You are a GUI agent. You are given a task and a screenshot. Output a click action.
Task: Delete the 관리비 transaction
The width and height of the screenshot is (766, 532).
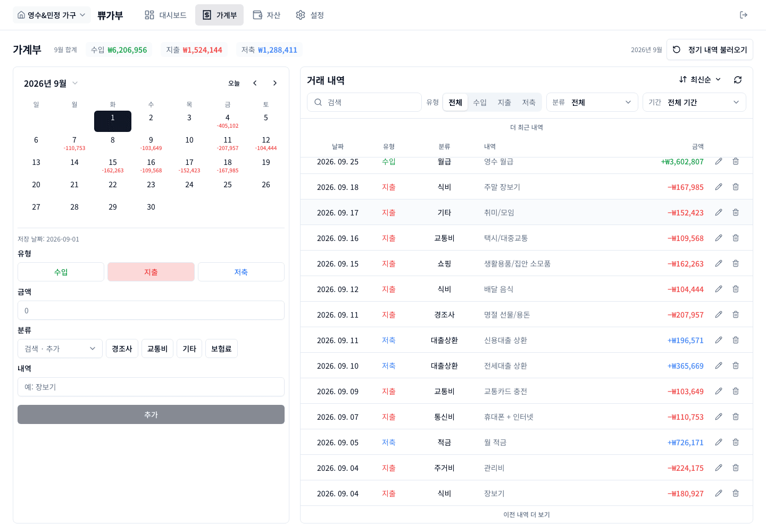tap(736, 468)
